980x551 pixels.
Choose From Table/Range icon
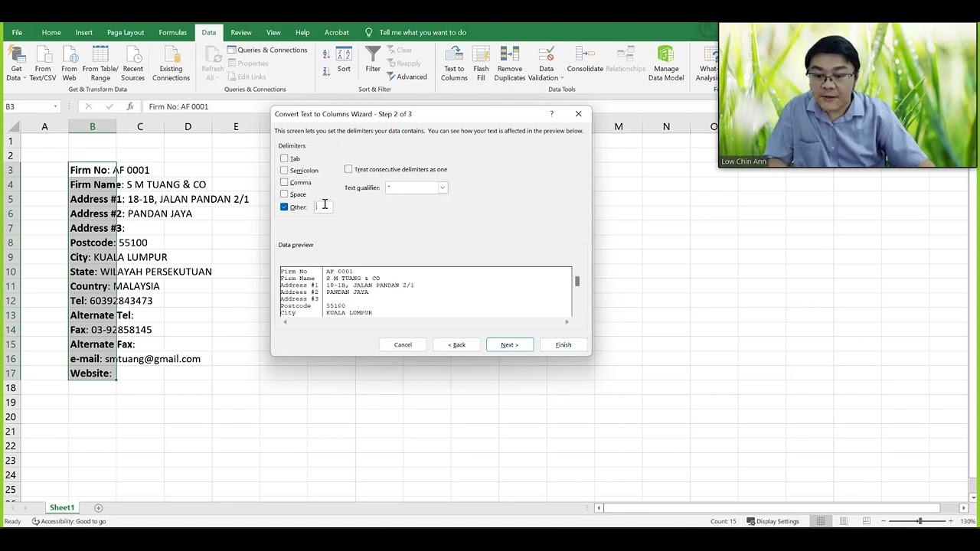click(100, 64)
